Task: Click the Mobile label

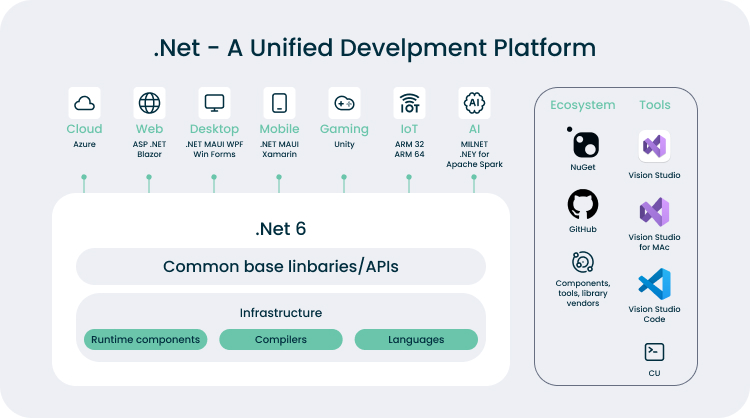Action: click(279, 129)
